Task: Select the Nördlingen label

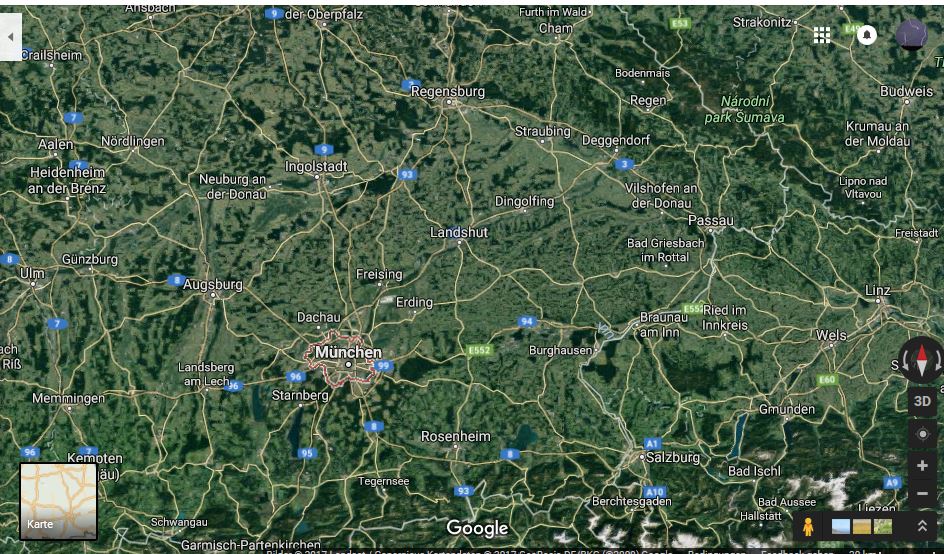Action: tap(132, 142)
